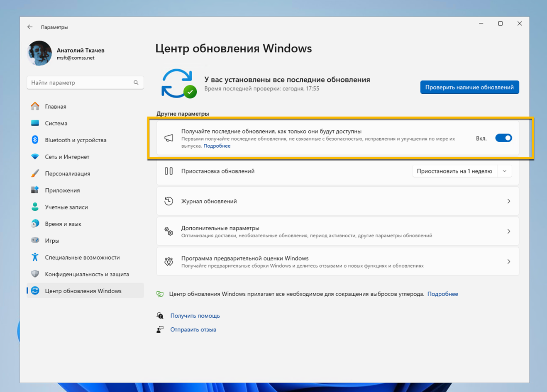Click the Другие параметры section label
The height and width of the screenshot is (392, 547).
pos(183,114)
